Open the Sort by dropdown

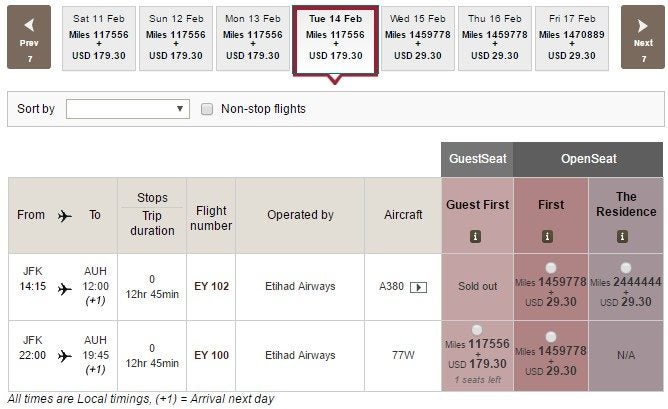(x=128, y=109)
